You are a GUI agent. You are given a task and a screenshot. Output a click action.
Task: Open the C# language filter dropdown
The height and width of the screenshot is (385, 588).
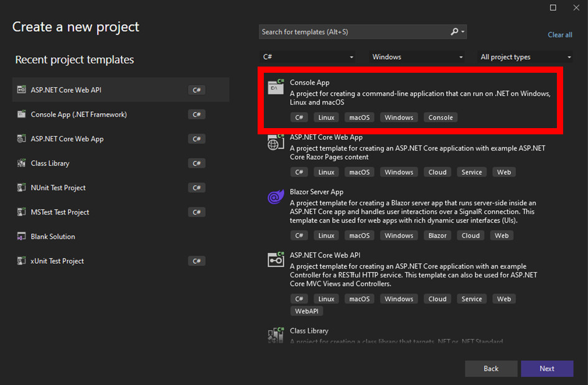coord(307,57)
